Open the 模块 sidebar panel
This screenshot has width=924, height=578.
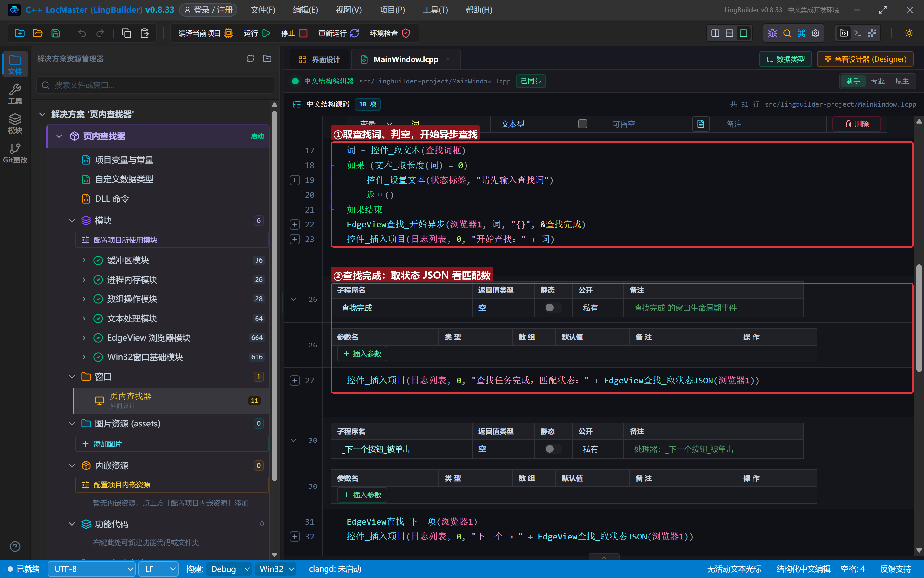click(15, 124)
